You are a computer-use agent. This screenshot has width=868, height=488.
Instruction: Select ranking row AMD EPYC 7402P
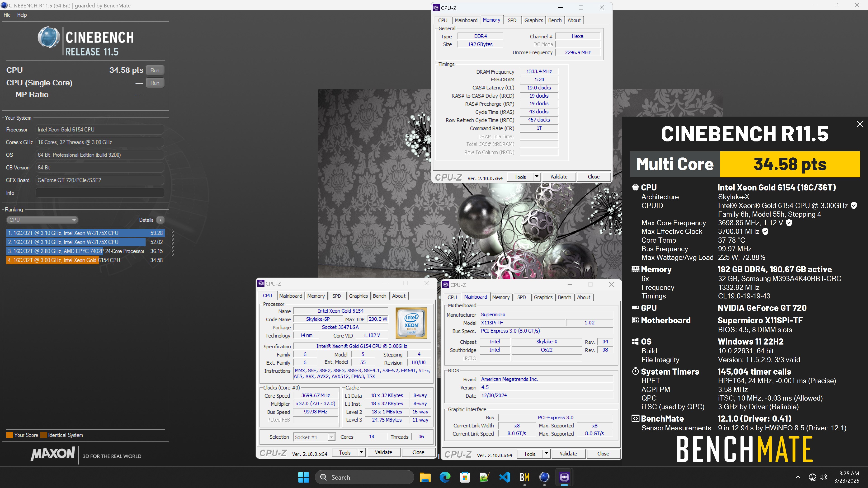85,251
